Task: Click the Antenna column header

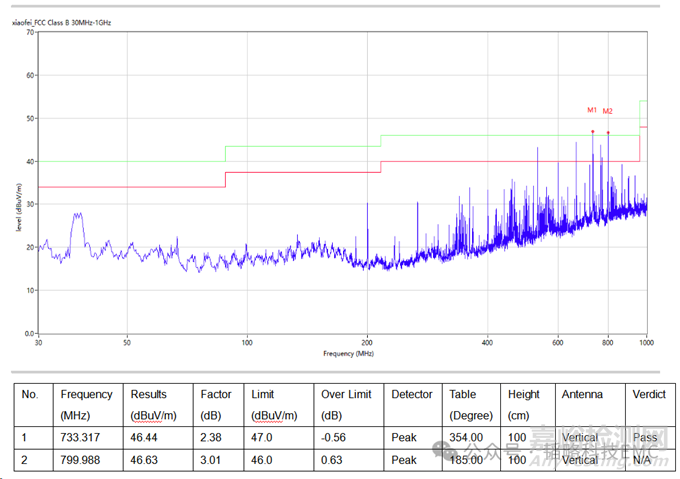Action: [582, 395]
